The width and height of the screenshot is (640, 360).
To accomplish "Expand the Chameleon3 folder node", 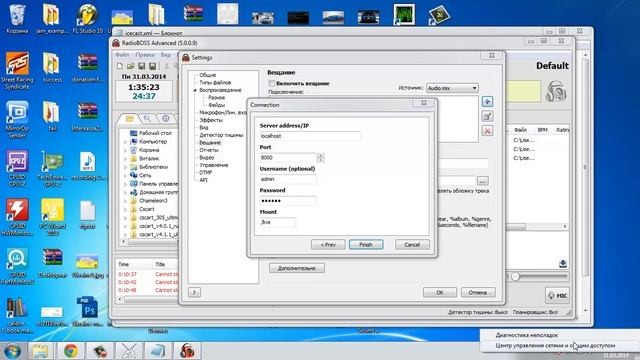I will point(125,201).
